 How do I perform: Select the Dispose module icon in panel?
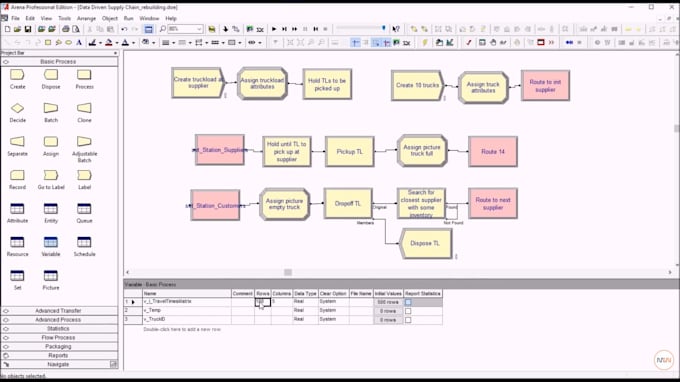(x=51, y=75)
